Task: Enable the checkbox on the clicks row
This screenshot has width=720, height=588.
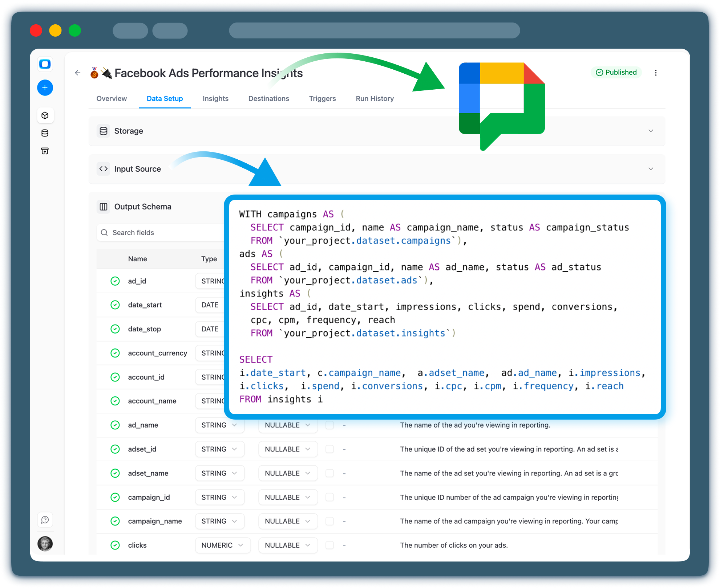Action: click(x=329, y=545)
